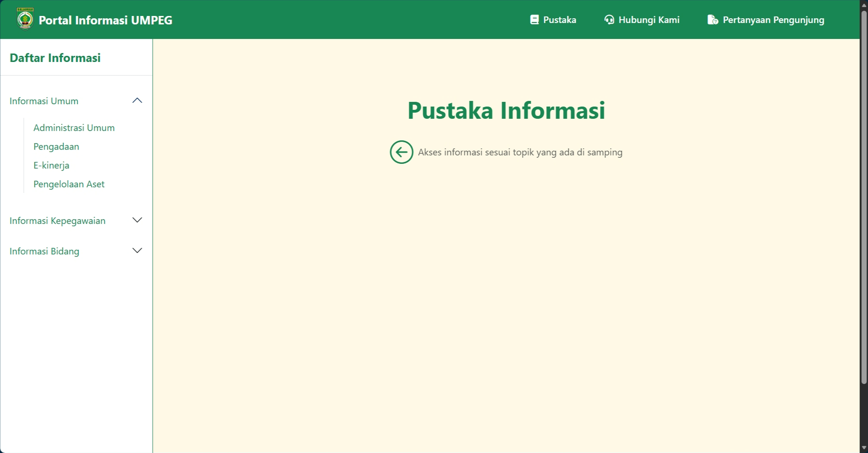
Task: Click the Portal Informasi UMPEG title
Action: [106, 20]
